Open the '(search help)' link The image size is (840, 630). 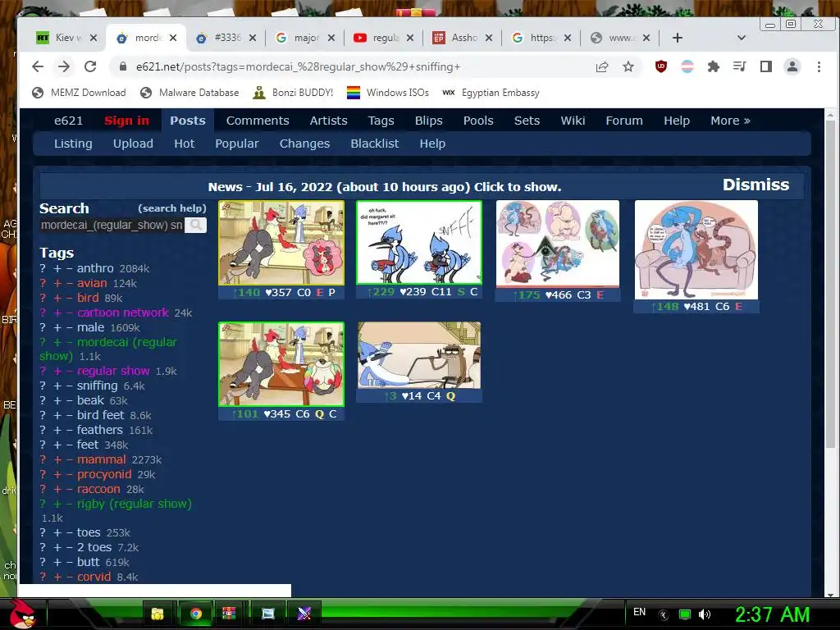[172, 208]
